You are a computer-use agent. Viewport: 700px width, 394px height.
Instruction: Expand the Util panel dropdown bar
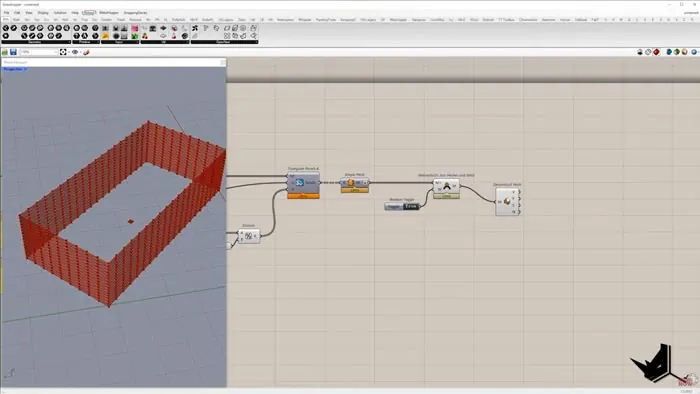tap(165, 42)
